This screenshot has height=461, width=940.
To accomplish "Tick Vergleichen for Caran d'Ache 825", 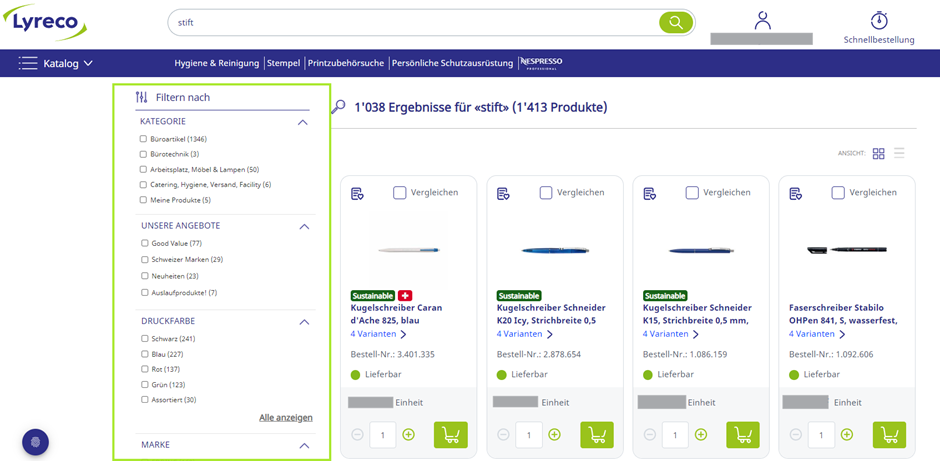I will tap(400, 192).
